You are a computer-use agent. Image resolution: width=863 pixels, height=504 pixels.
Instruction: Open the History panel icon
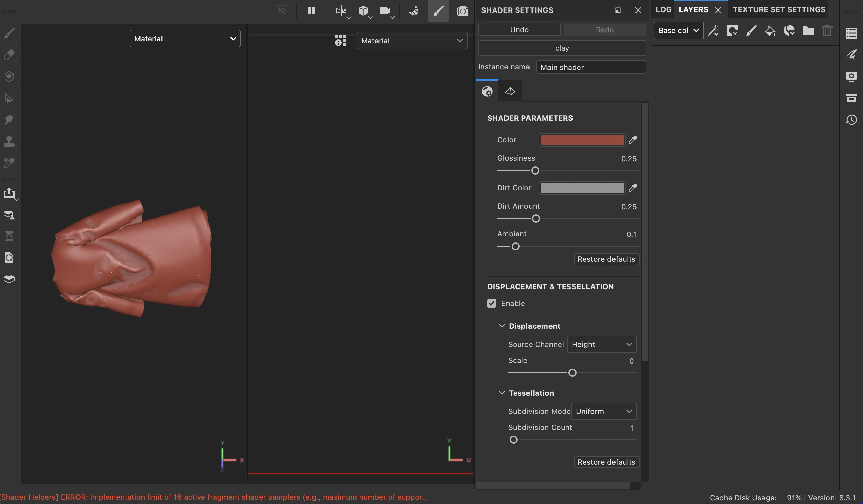pyautogui.click(x=851, y=120)
